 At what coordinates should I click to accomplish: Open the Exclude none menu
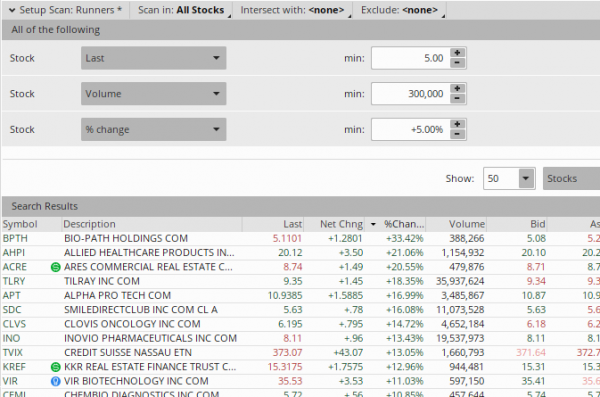399,10
